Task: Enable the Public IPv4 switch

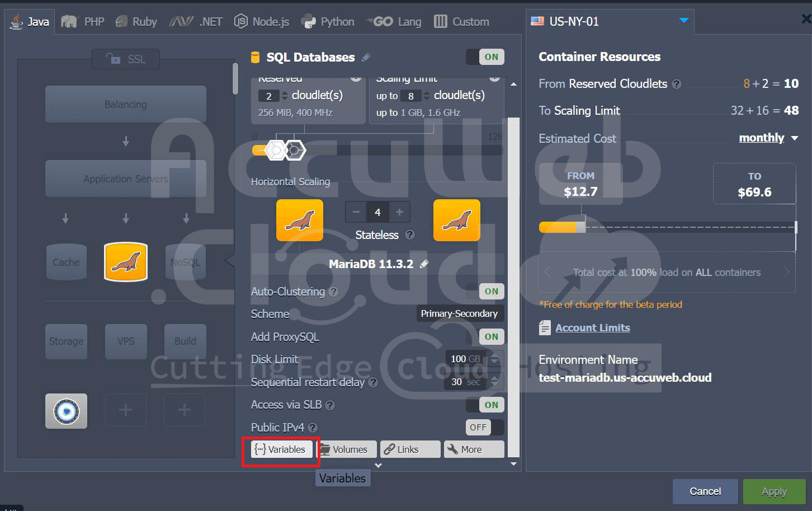Action: (x=485, y=427)
